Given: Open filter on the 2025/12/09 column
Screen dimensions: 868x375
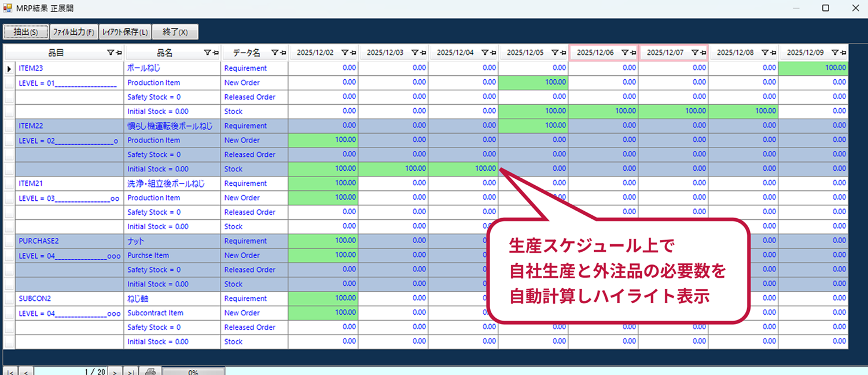Looking at the screenshot, I should [834, 53].
